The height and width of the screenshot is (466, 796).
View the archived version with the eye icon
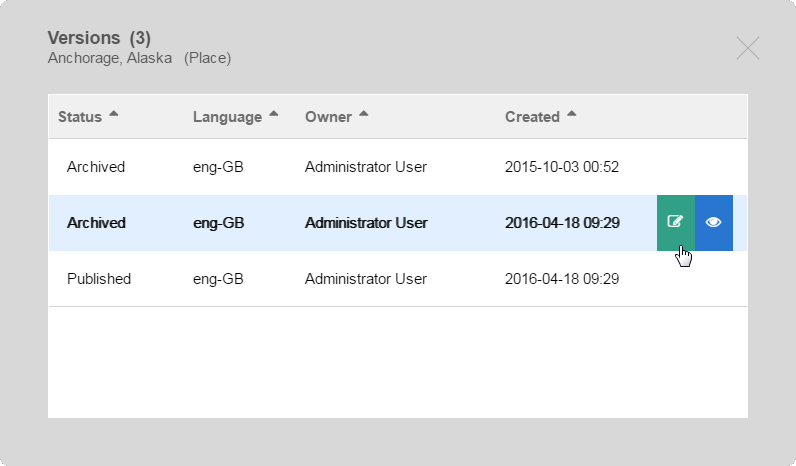714,223
